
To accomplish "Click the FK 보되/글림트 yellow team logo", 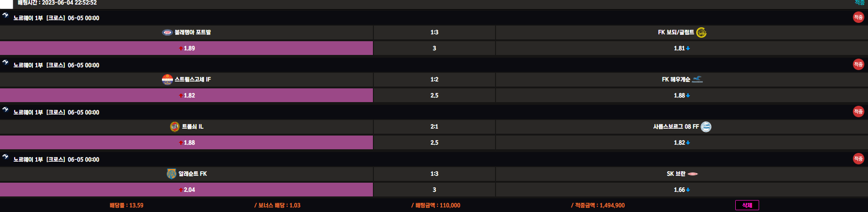I will click(701, 33).
